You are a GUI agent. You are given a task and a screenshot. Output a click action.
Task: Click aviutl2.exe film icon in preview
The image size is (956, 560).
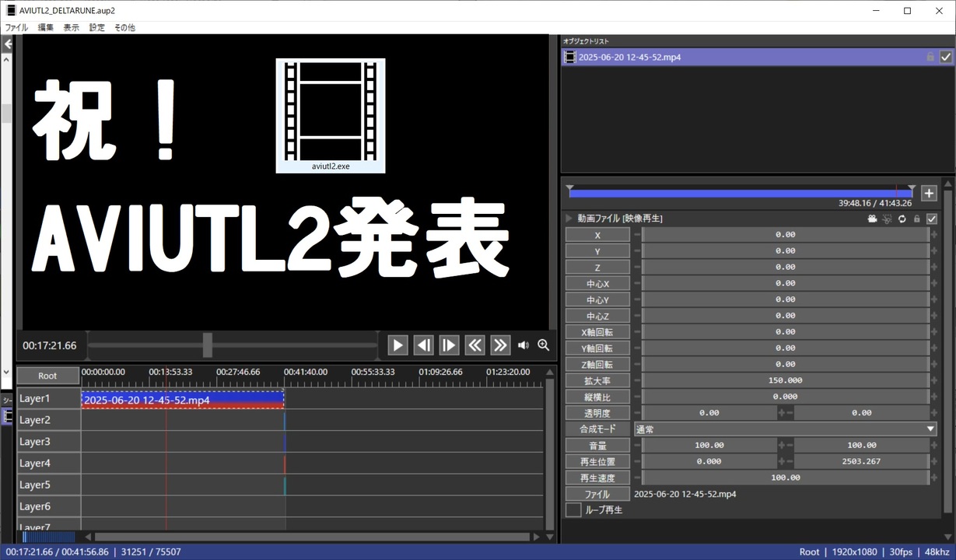click(x=331, y=116)
